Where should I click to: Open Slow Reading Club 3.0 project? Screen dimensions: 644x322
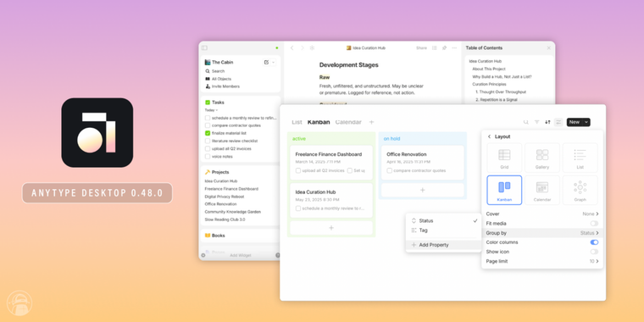click(x=225, y=219)
